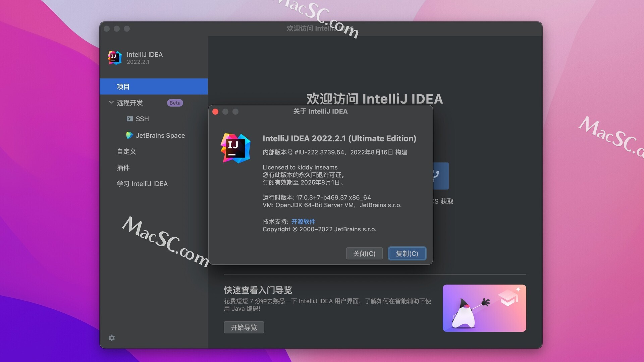Click the IntelliJ IDEA 2022.2.1 (Ultimate Edition) heading
This screenshot has height=362, width=644.
[339, 138]
